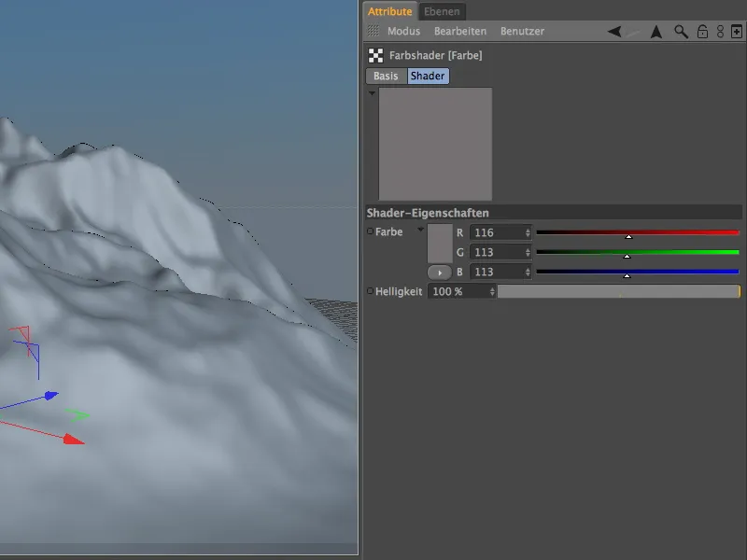The width and height of the screenshot is (747, 560).
Task: Click the blue axis arrow in viewport
Action: click(x=51, y=395)
